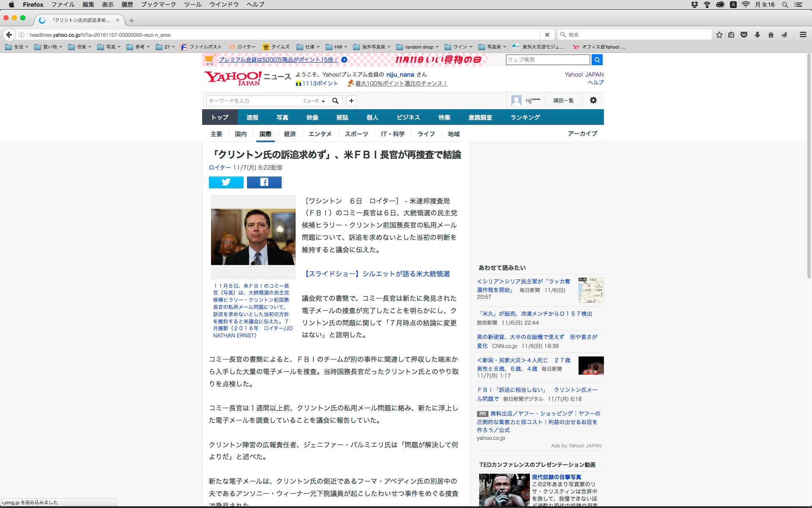Image resolution: width=812 pixels, height=508 pixels.
Task: Go to Firefox home page icon
Action: coord(771,35)
